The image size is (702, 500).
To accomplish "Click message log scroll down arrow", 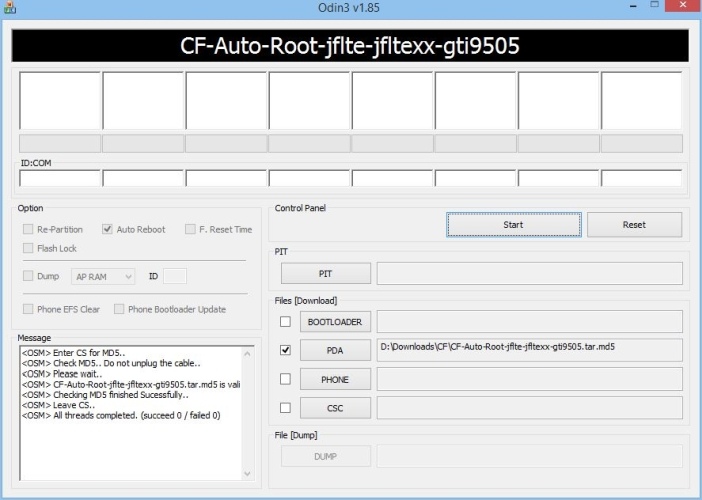I will pyautogui.click(x=247, y=474).
